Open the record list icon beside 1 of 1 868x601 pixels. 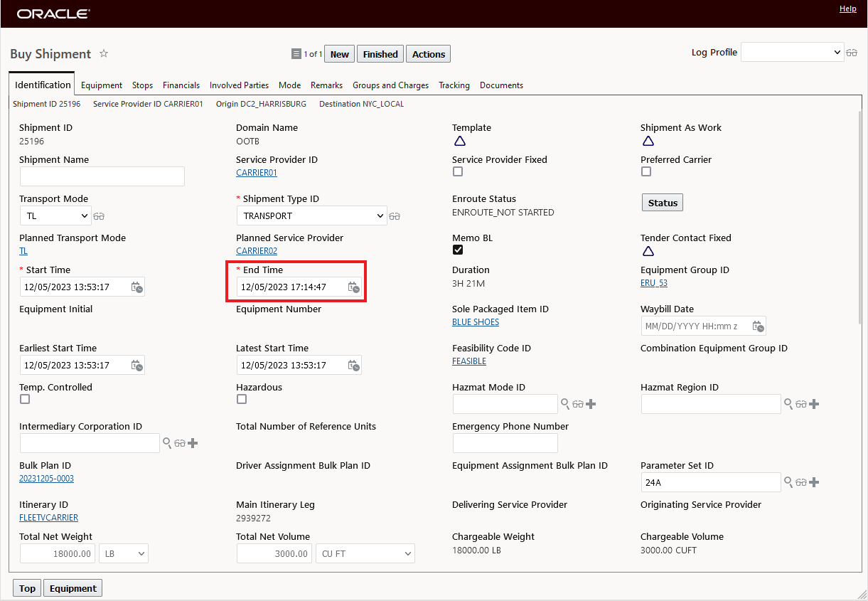tap(296, 54)
